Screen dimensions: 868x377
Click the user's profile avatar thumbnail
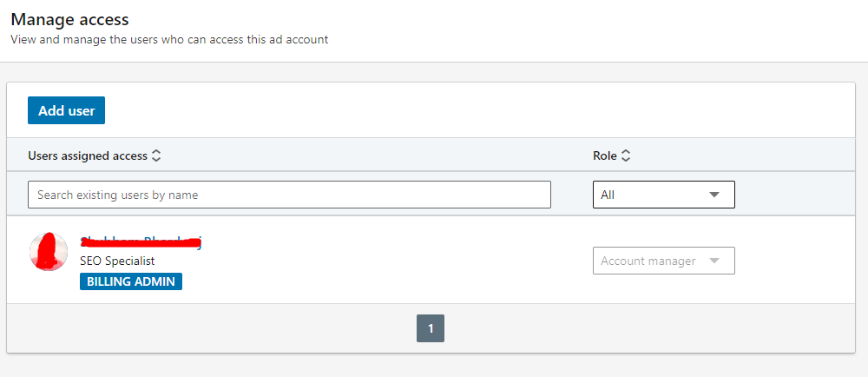(49, 252)
